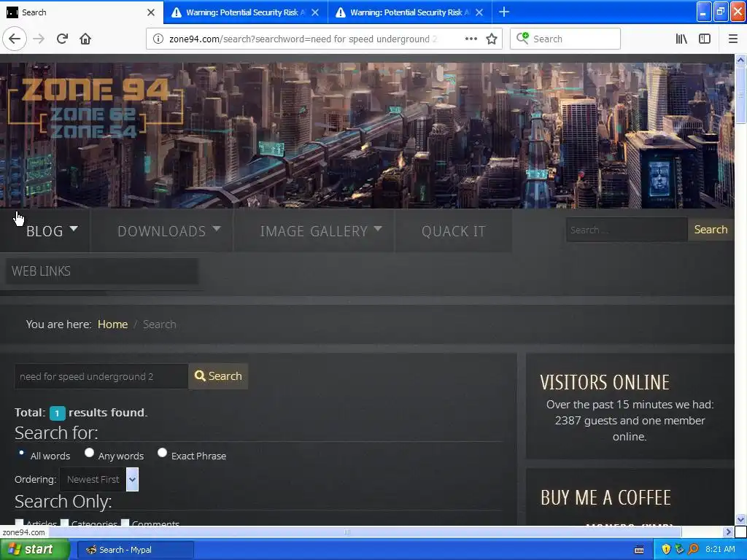
Task: Click the vertical scrollbar down arrow
Action: pyautogui.click(x=740, y=519)
